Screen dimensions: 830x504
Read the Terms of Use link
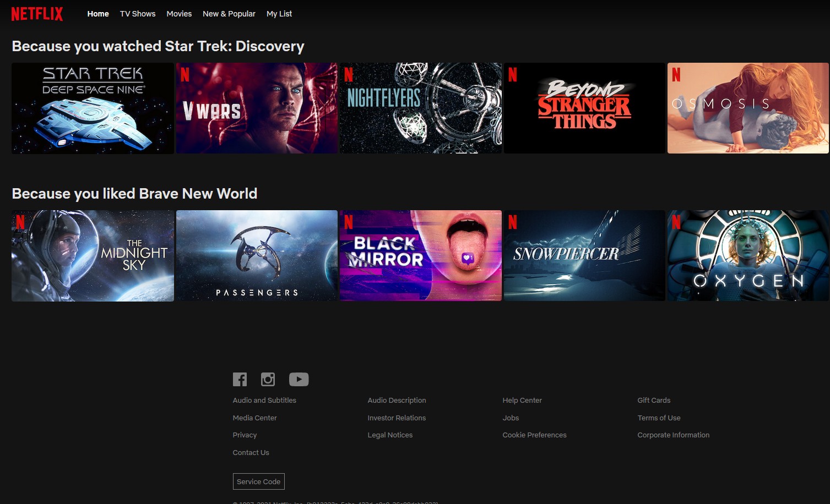coord(659,418)
